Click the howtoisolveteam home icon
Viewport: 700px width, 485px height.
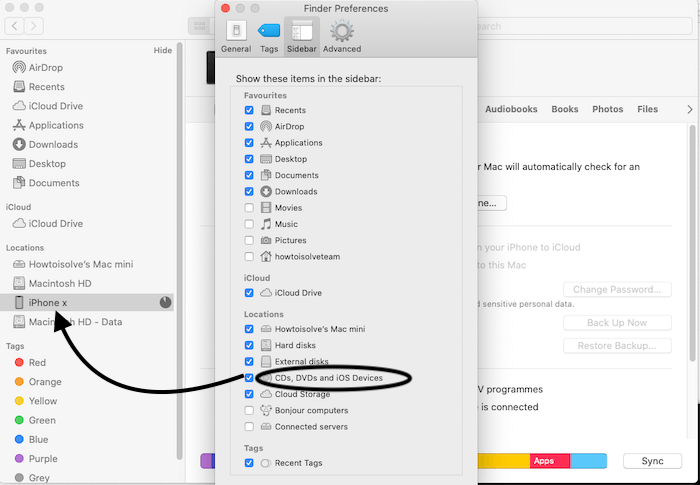point(266,256)
